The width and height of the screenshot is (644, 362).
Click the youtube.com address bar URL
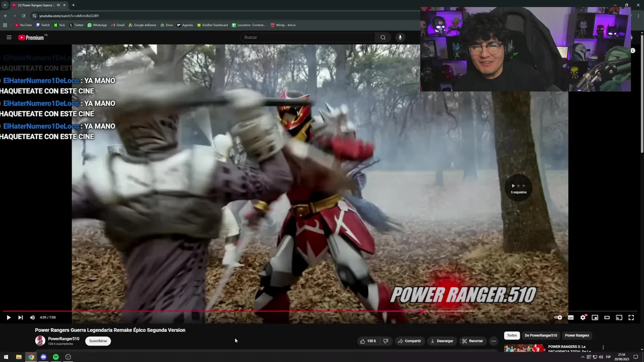coord(69,16)
